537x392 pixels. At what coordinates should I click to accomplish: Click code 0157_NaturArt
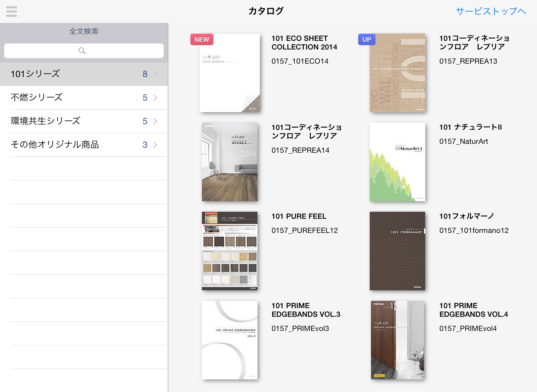click(464, 141)
